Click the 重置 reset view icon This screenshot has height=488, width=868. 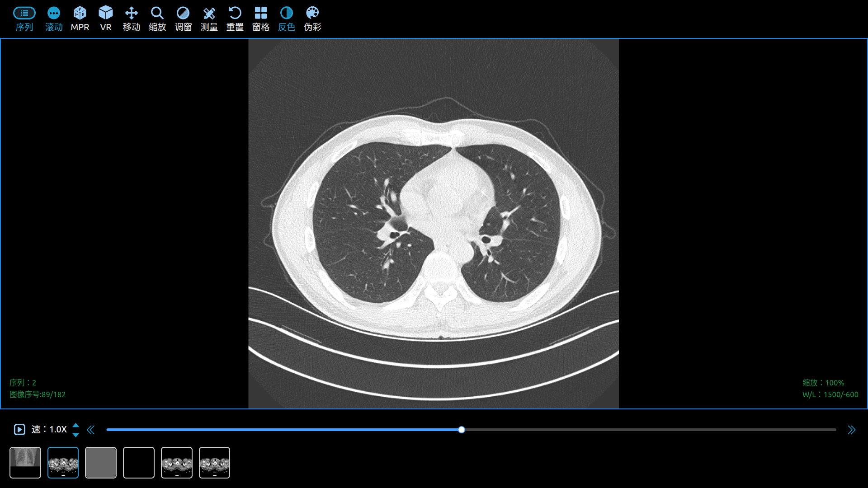click(235, 18)
